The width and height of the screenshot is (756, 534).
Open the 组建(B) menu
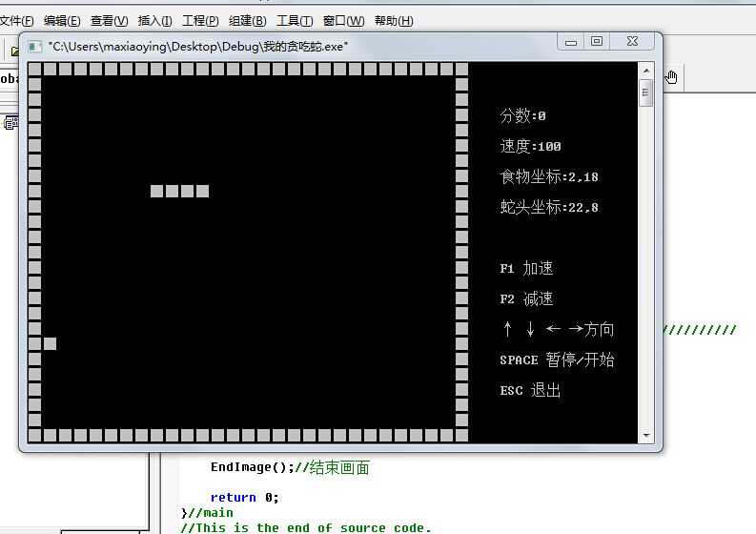tap(247, 21)
